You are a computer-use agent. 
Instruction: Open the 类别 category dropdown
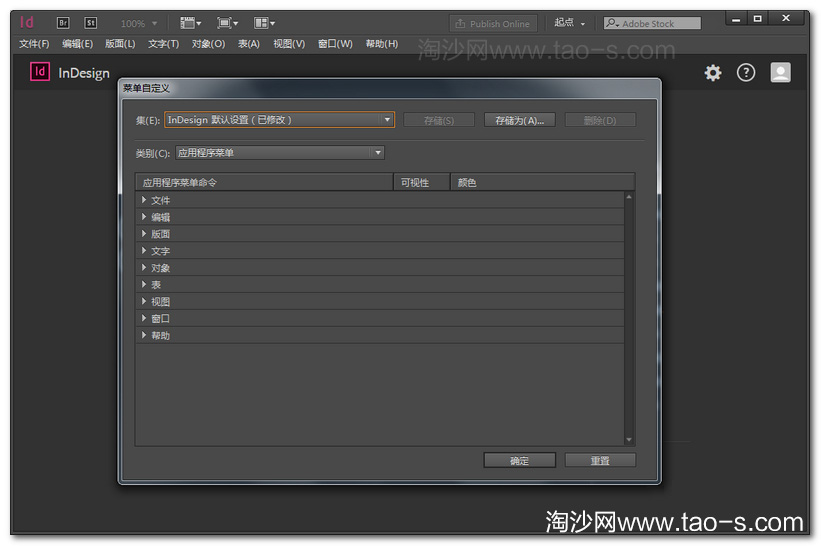[280, 153]
